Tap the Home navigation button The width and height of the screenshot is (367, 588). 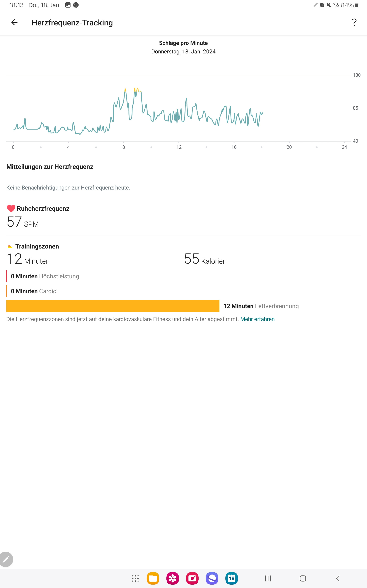(x=303, y=578)
